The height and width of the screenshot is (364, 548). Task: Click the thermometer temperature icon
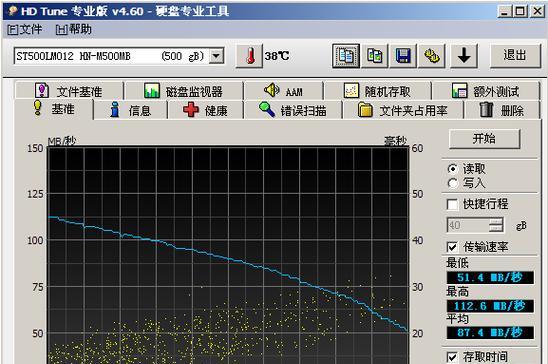249,56
